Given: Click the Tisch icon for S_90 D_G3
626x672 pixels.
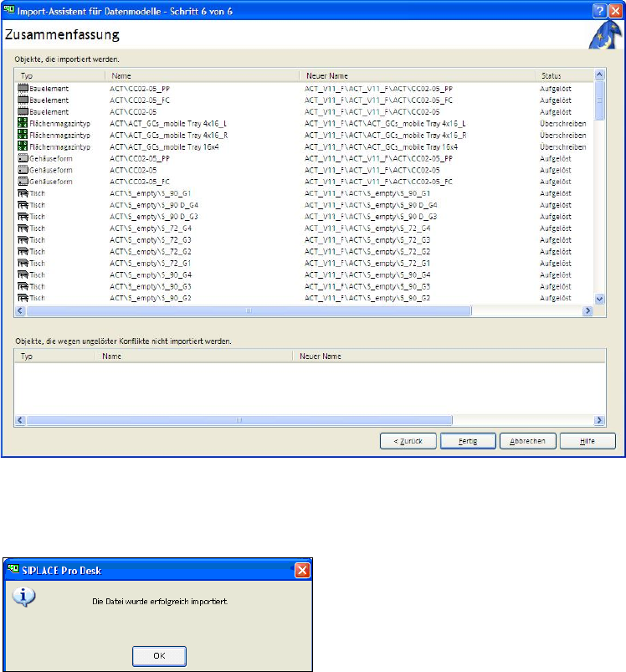Looking at the screenshot, I should pos(23,216).
